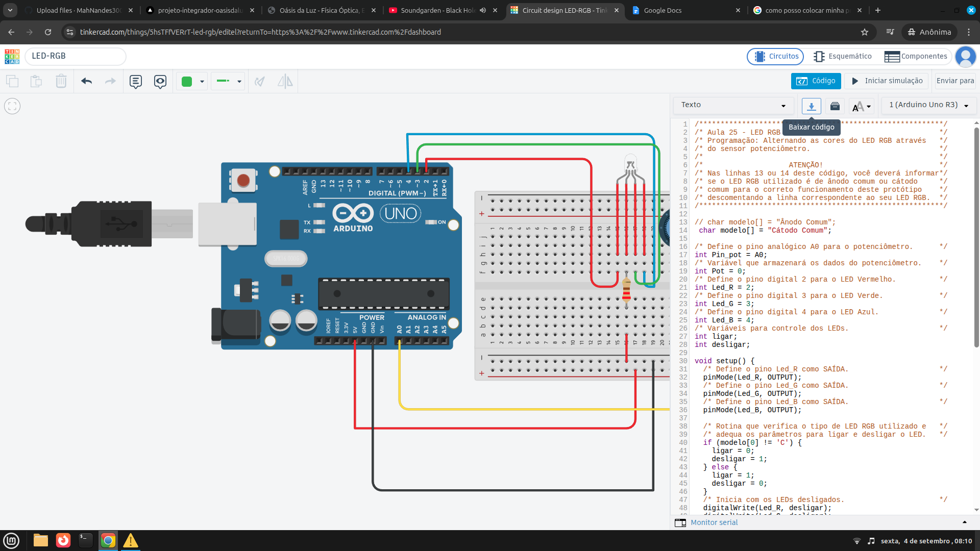View site information icon
The height and width of the screenshot is (551, 980).
(x=70, y=32)
